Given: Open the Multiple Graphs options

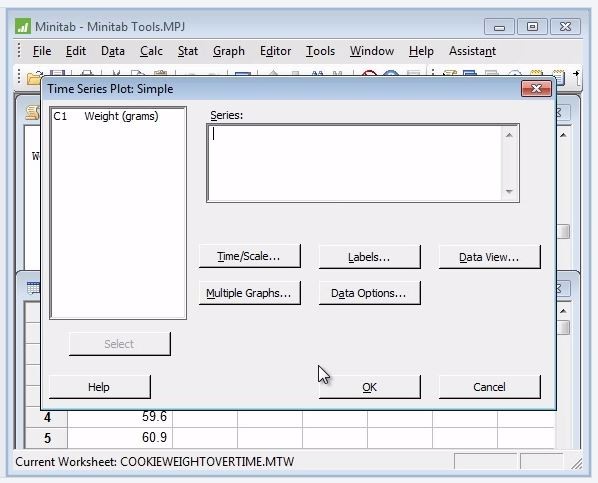Looking at the screenshot, I should 249,293.
